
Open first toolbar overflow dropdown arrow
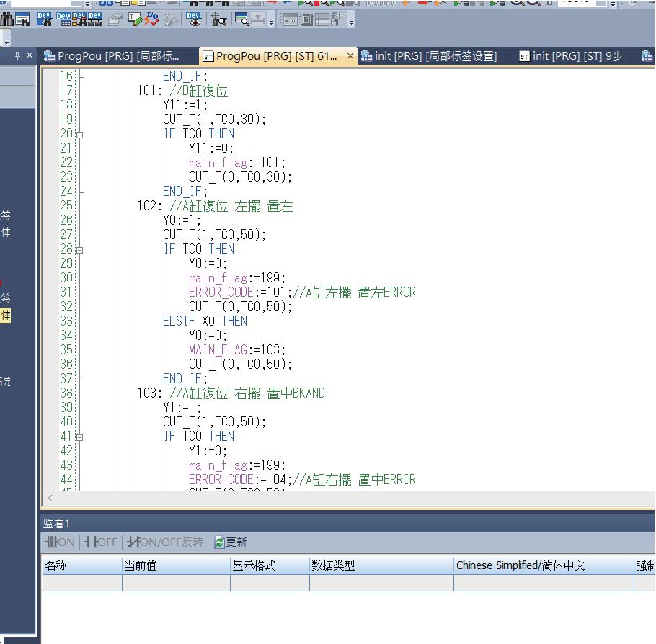click(87, 4)
